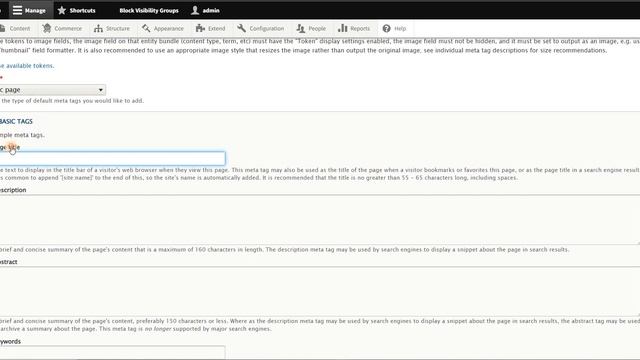This screenshot has height=360, width=640.
Task: Click inside the Description text area
Action: pyautogui.click(x=320, y=219)
